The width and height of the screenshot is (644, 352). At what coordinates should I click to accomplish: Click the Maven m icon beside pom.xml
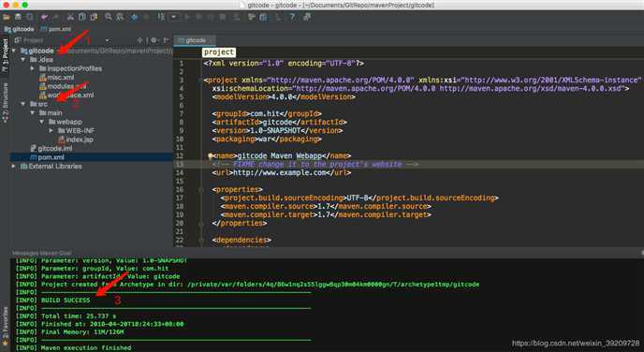[x=34, y=157]
